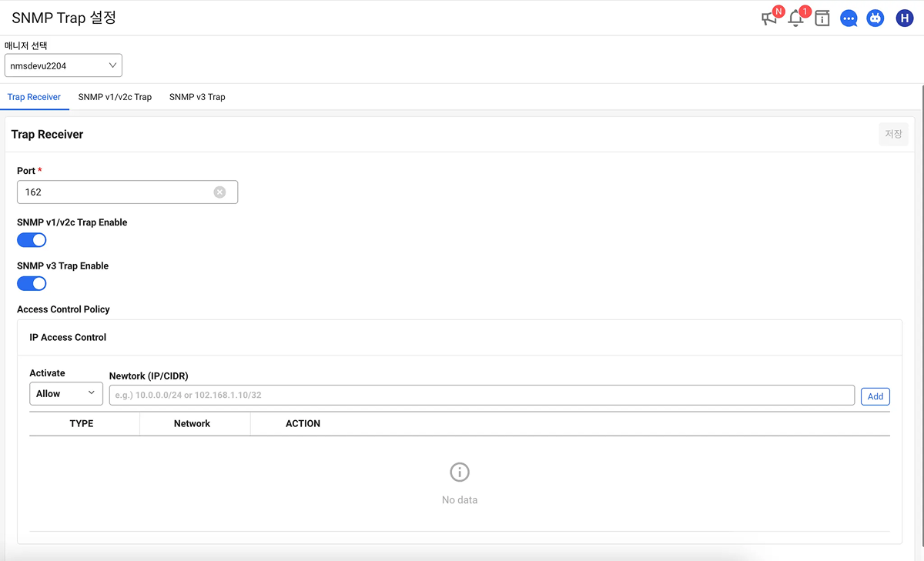Screen dimensions: 924x561
Task: Open the notification bell alerts
Action: pyautogui.click(x=795, y=18)
